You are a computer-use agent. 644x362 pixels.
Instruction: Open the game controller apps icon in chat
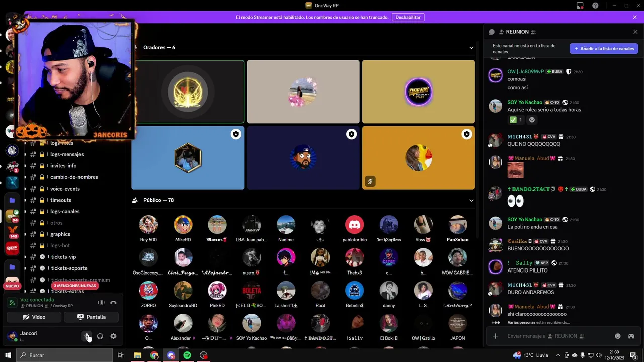coord(631,336)
